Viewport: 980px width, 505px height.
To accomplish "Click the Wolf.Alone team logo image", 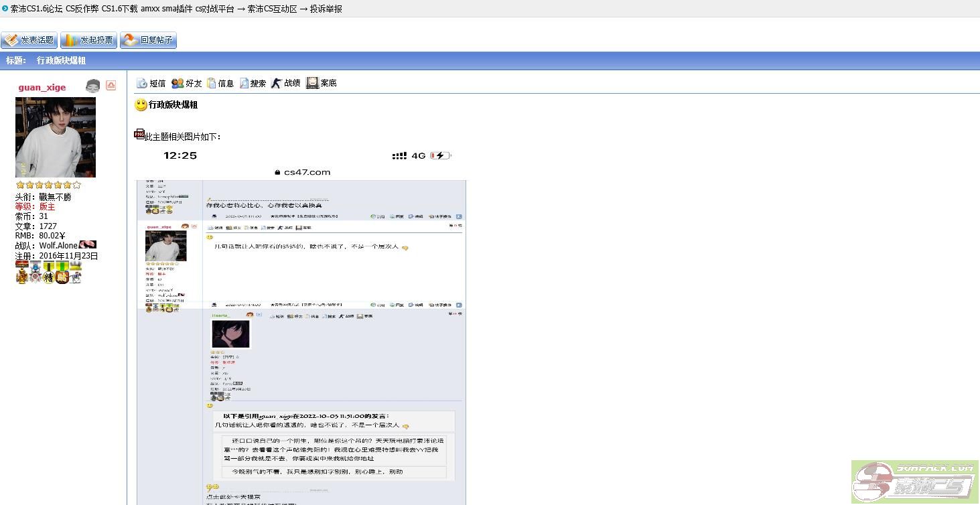I will pos(88,245).
